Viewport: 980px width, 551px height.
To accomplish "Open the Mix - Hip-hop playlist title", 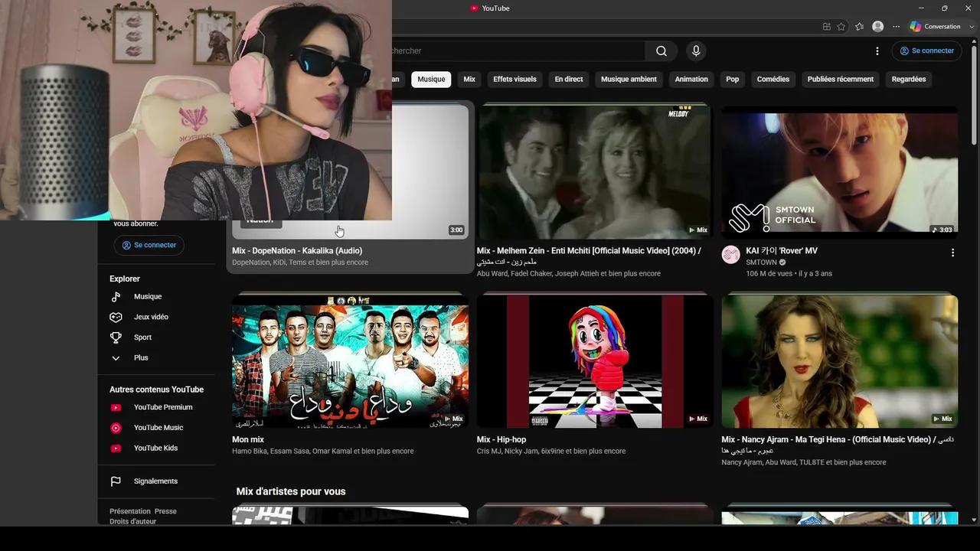I will (x=501, y=440).
